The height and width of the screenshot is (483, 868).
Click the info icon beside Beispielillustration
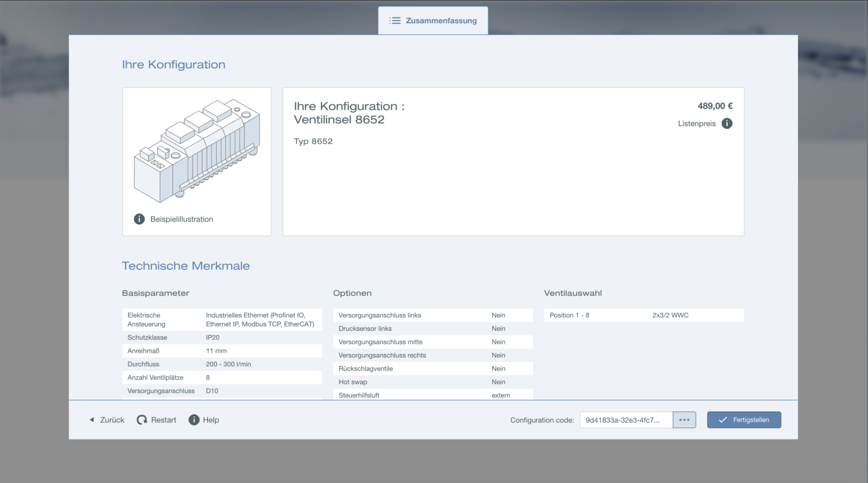click(139, 219)
